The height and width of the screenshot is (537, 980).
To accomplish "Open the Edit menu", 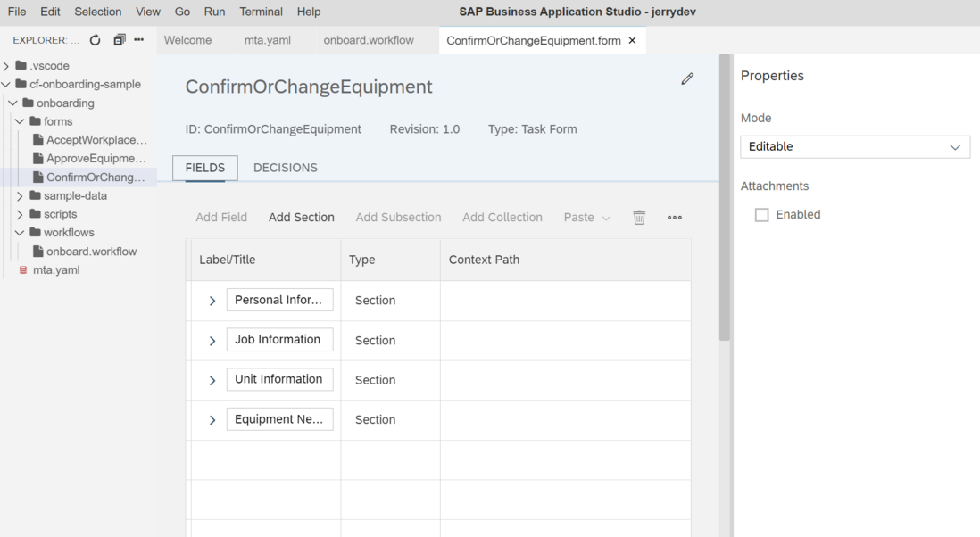I will 50,12.
